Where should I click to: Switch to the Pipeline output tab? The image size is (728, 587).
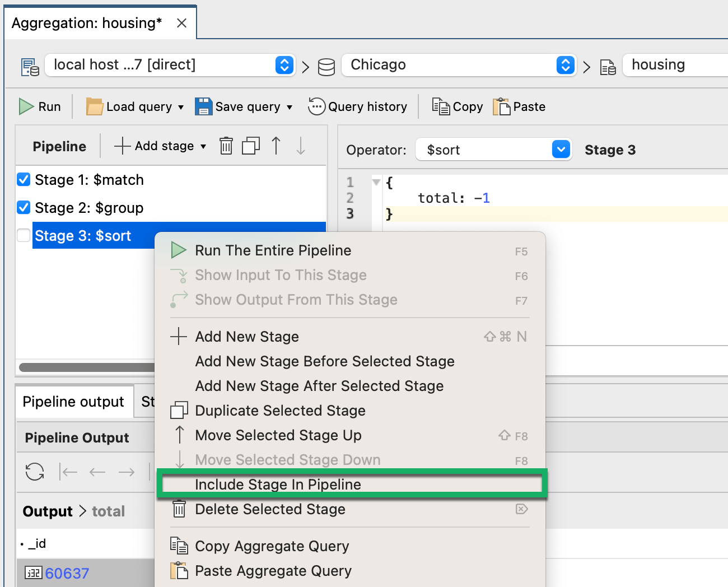click(x=73, y=401)
